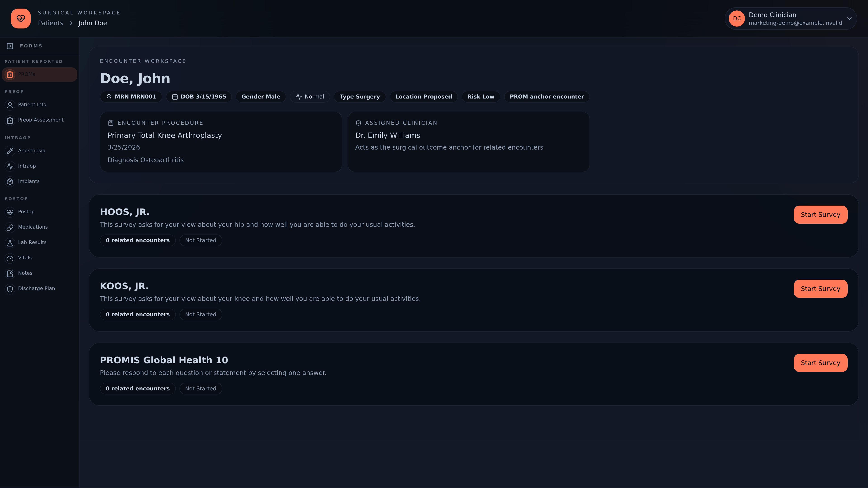Click the DC user avatar
The width and height of the screenshot is (868, 488).
point(737,19)
